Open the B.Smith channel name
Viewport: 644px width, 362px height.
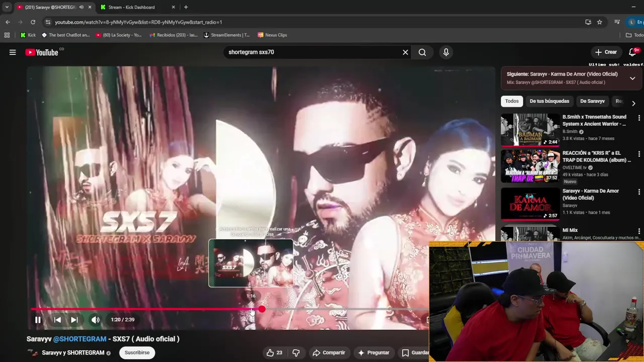tap(570, 132)
